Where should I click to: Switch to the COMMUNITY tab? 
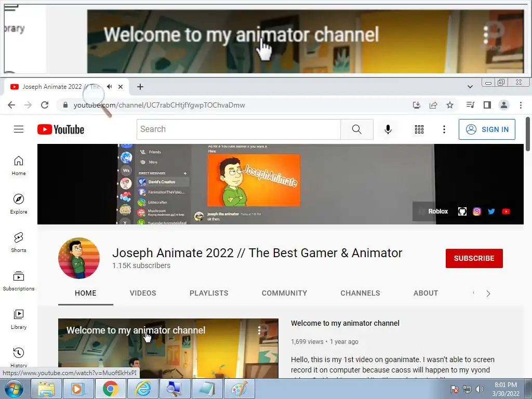pos(284,293)
